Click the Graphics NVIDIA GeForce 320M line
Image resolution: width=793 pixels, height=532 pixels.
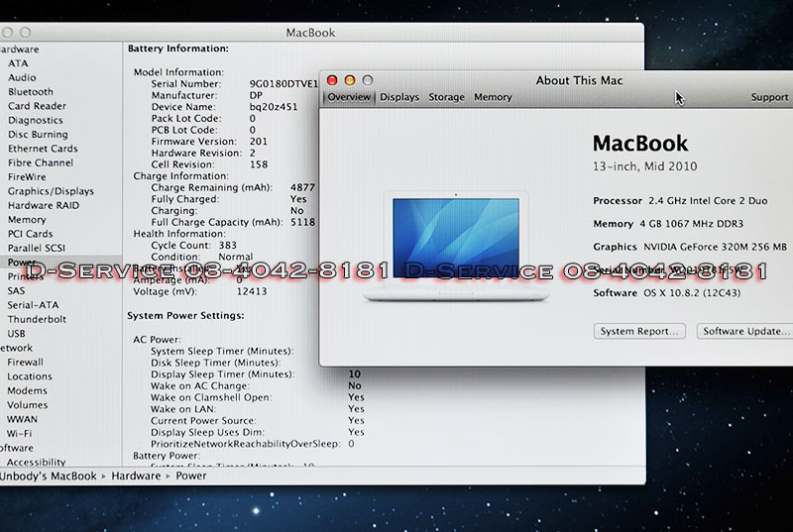click(x=690, y=247)
